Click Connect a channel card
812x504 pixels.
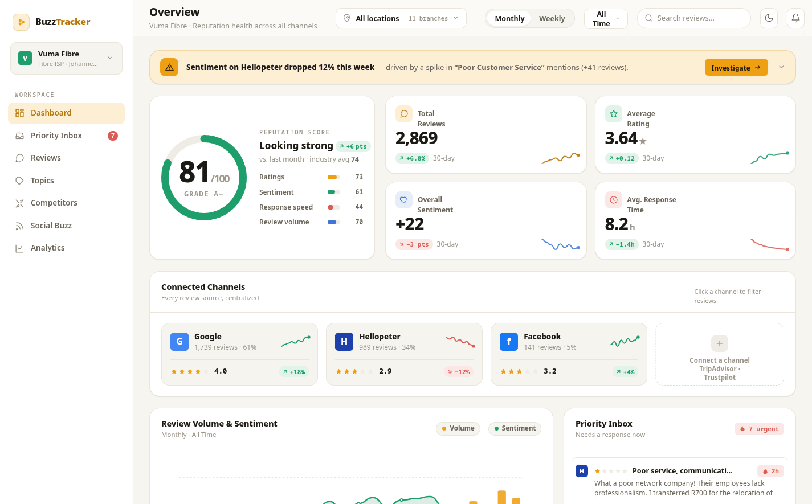coord(720,354)
